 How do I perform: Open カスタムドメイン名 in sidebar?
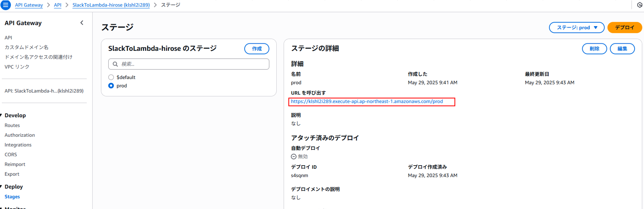[x=27, y=47]
